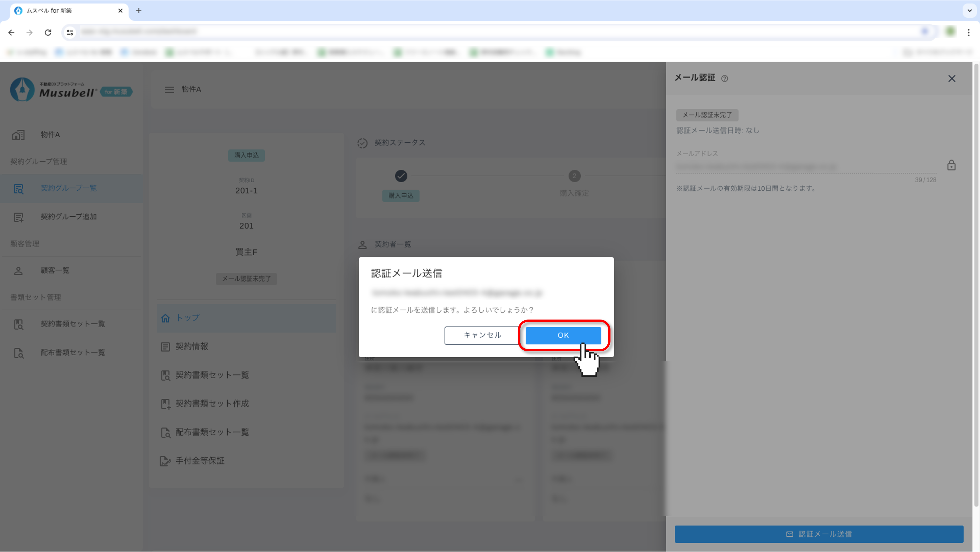
Task: Click the 契約書類セット一覧 sidebar icon
Action: [18, 324]
